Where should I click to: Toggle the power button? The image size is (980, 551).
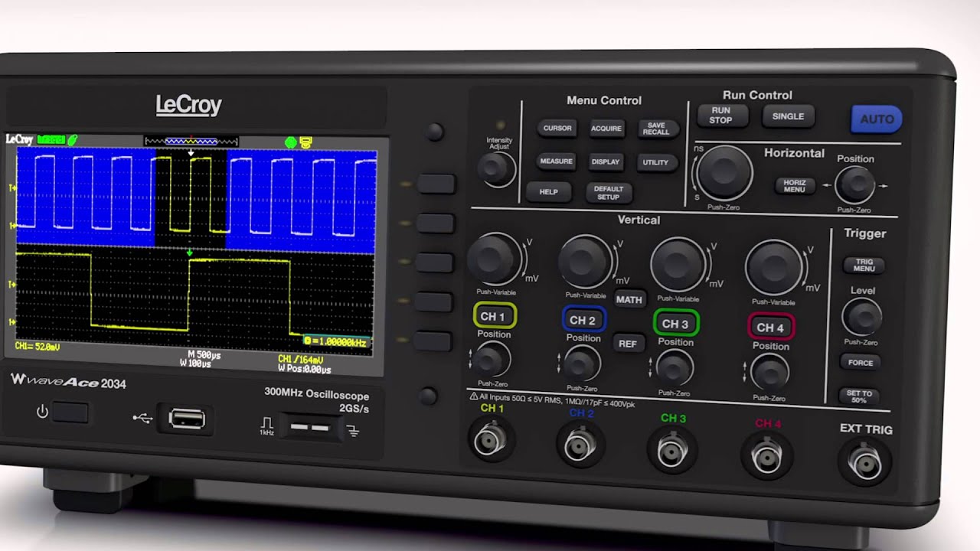70,413
